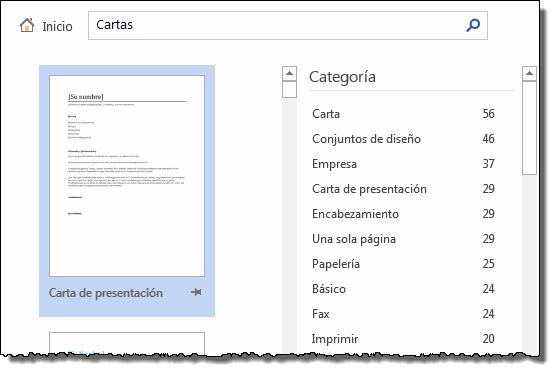Viewport: 555px width, 375px height.
Task: Filter by Imprimir category
Action: pos(404,339)
